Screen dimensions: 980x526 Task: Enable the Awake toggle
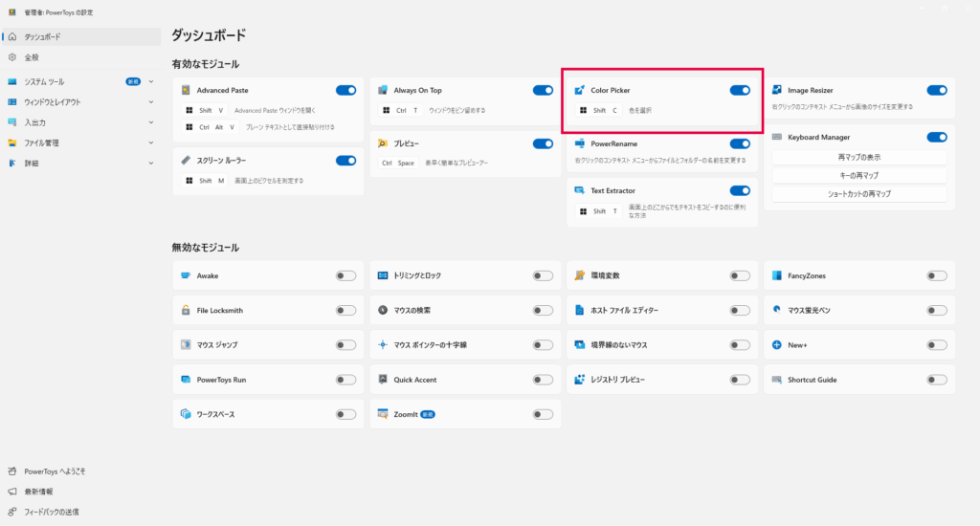point(345,275)
